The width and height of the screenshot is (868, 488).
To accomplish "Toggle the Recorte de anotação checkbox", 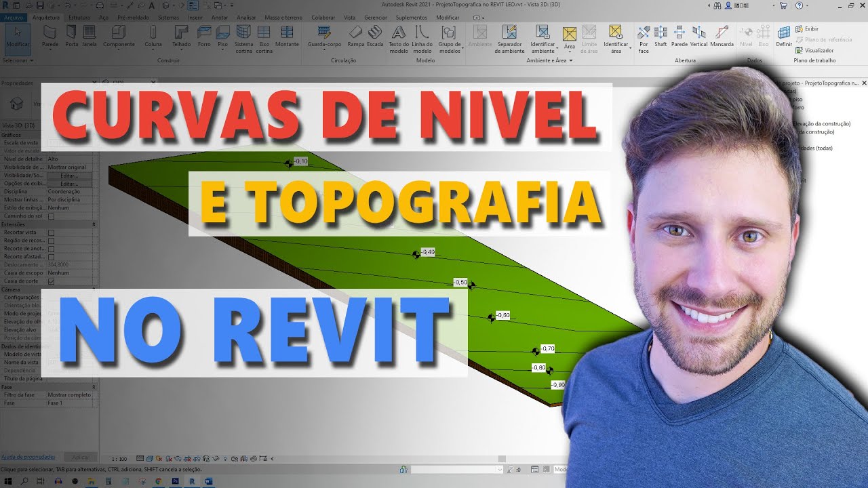I will (x=51, y=249).
